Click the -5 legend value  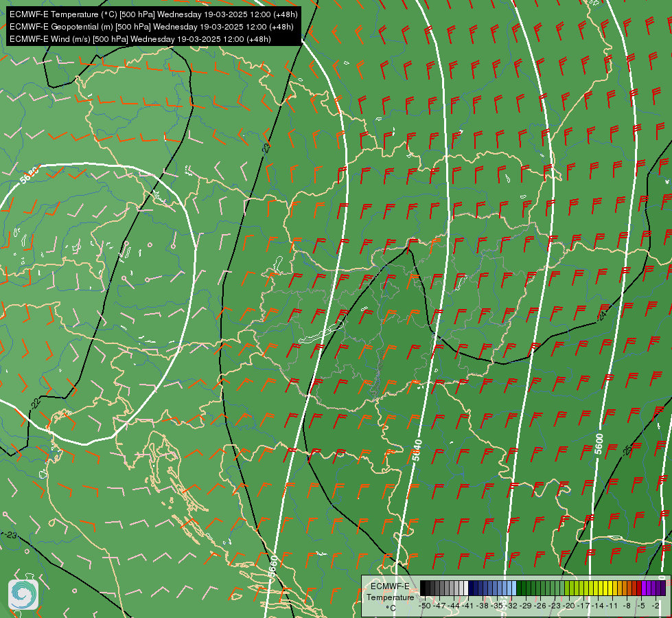point(640,606)
